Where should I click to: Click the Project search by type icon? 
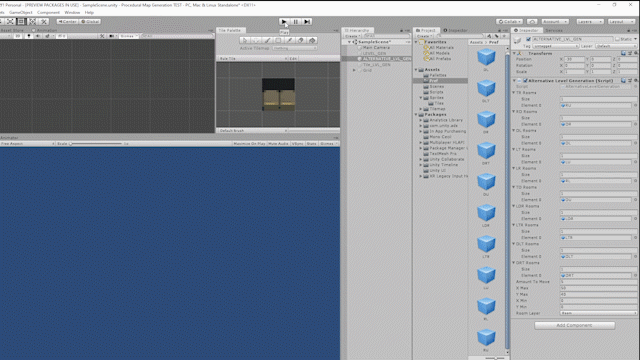tap(489, 36)
